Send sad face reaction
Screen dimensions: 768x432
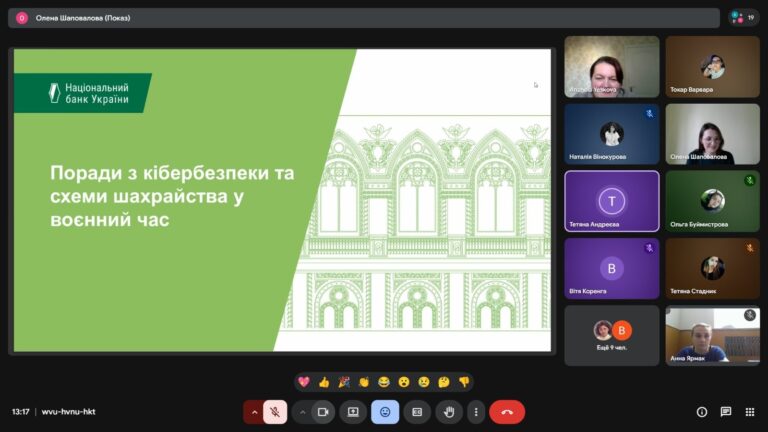pos(424,382)
